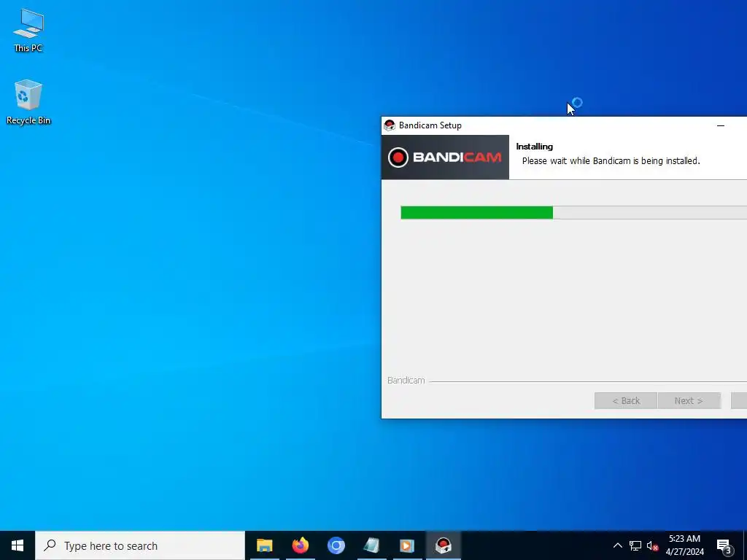Open the clock showing 5:23 AM

point(684,545)
